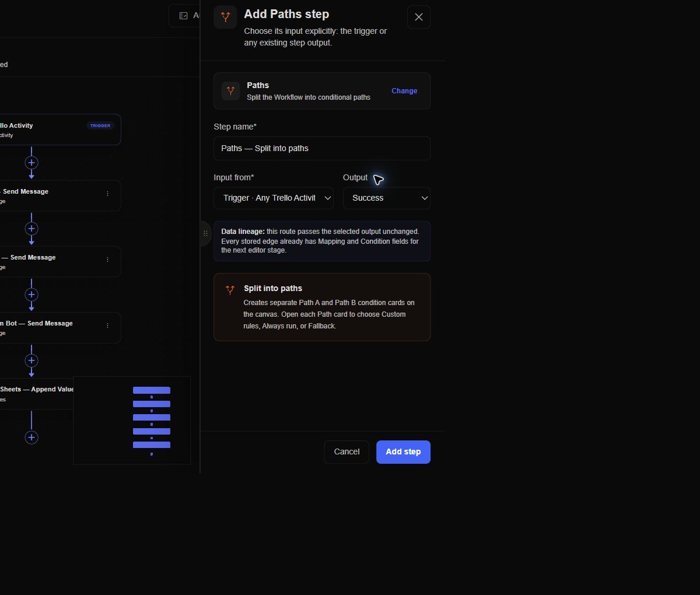700x595 pixels.
Task: Add a step at the workflow end
Action: (32, 437)
